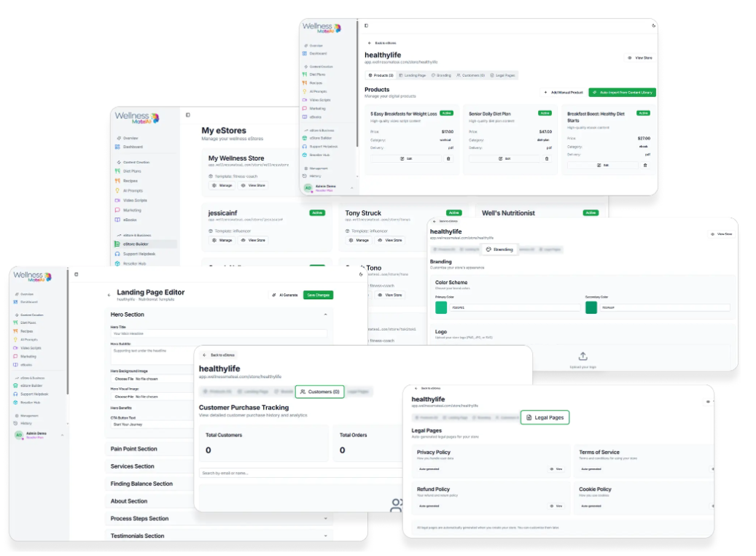Click the highlighted Branding tab in Branding window
Image resolution: width=756 pixels, height=556 pixels.
(499, 250)
